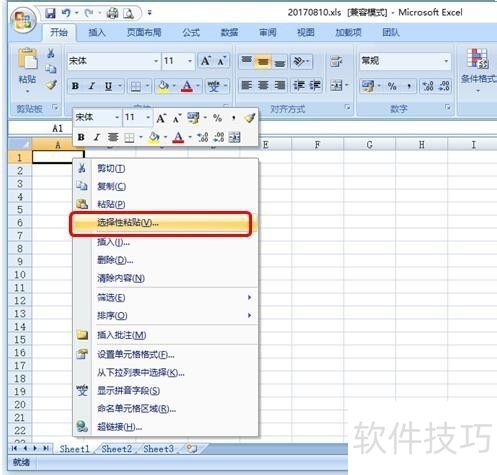Increase font size in ribbon
The height and width of the screenshot is (475, 497).
coord(205,61)
